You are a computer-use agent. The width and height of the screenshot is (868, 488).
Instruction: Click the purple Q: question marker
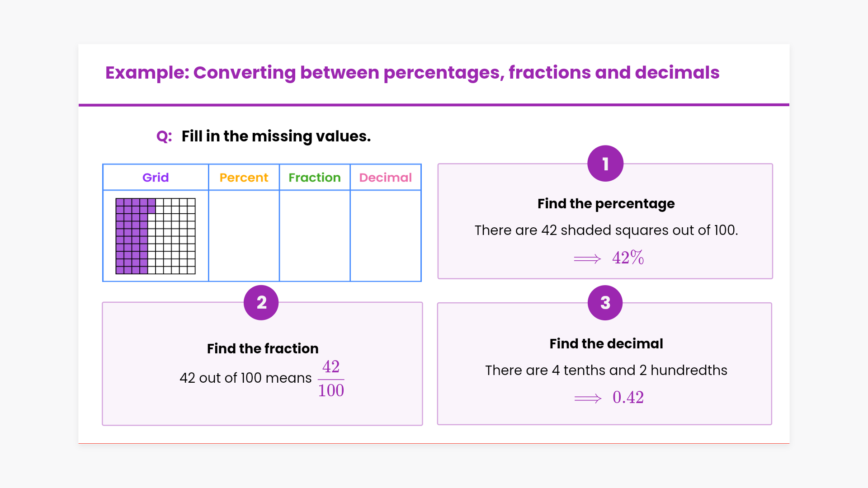[x=164, y=136]
